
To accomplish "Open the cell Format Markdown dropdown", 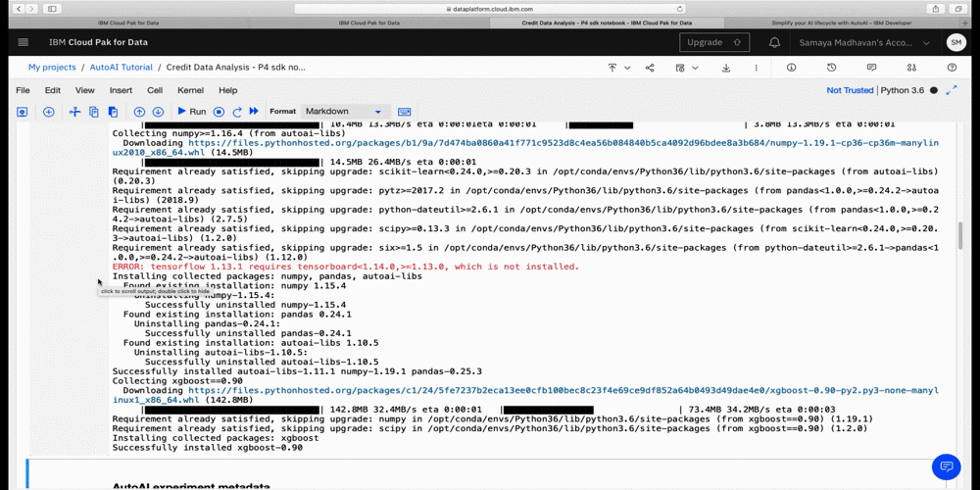I will [x=346, y=112].
